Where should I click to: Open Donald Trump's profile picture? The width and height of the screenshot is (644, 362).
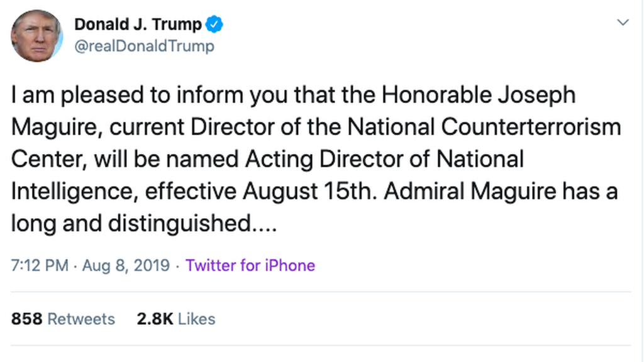pos(36,36)
